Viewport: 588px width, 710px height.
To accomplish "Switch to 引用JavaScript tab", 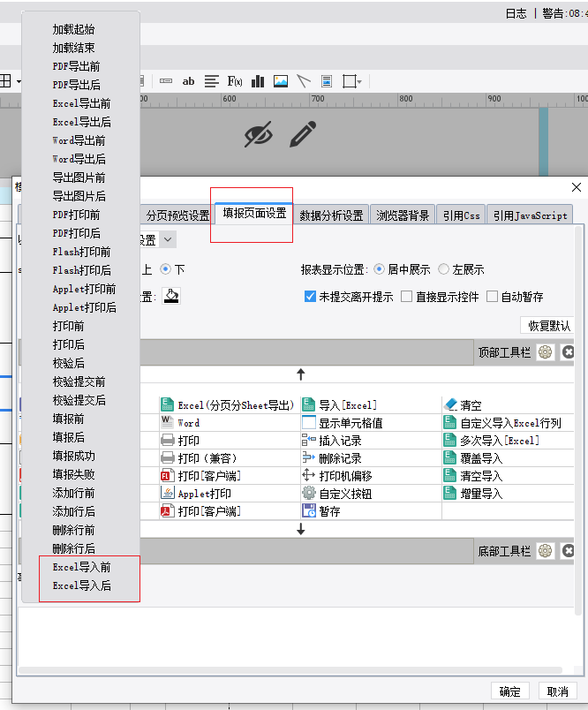I will pyautogui.click(x=530, y=215).
